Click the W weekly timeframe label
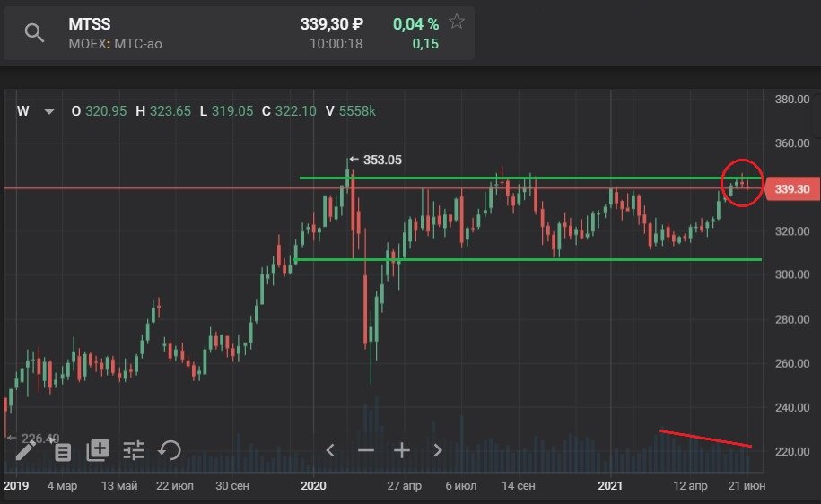The image size is (821, 504). (x=22, y=111)
